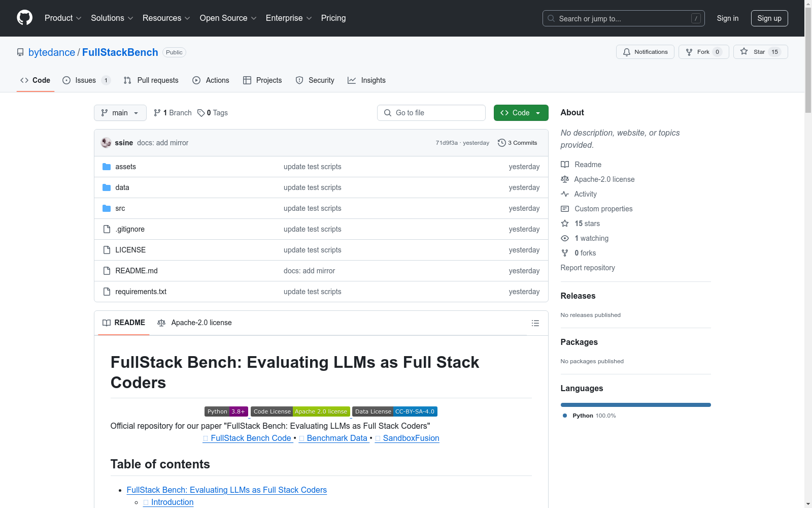Image resolution: width=812 pixels, height=508 pixels.
Task: Click the Data License CC-BY-SA-4.0 badge
Action: [x=395, y=411]
